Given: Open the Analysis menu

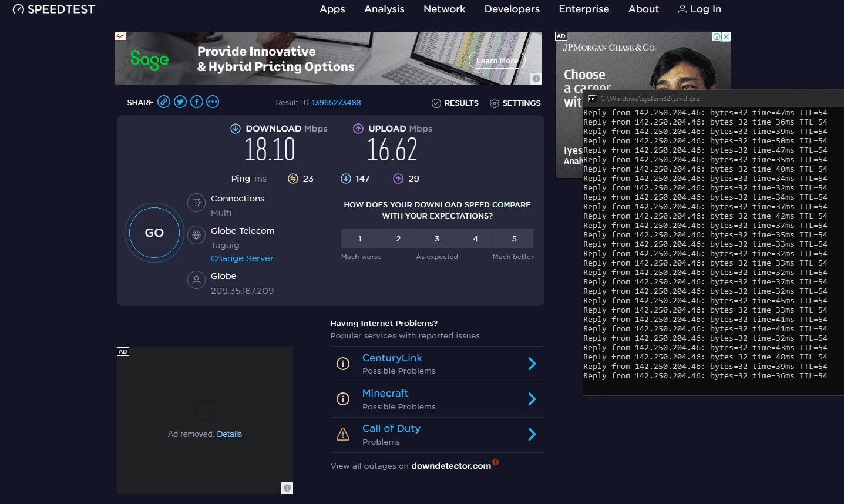Looking at the screenshot, I should (384, 9).
